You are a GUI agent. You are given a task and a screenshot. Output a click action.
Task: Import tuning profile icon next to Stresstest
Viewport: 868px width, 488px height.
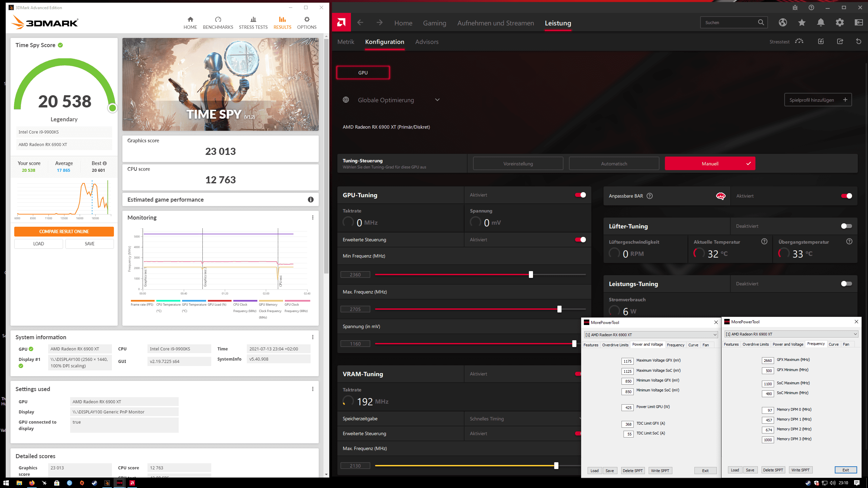pos(821,41)
